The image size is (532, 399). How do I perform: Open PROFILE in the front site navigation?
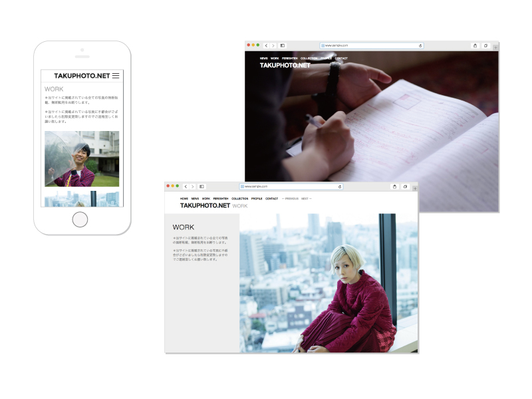[x=257, y=199]
